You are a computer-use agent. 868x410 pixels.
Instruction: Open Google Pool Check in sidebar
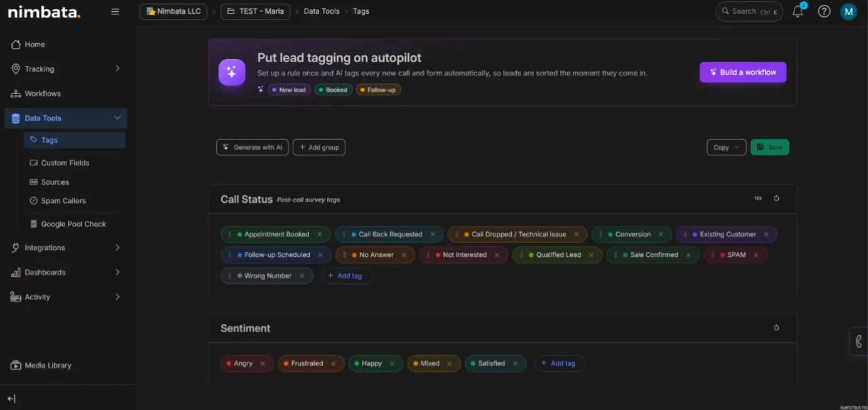coord(75,224)
